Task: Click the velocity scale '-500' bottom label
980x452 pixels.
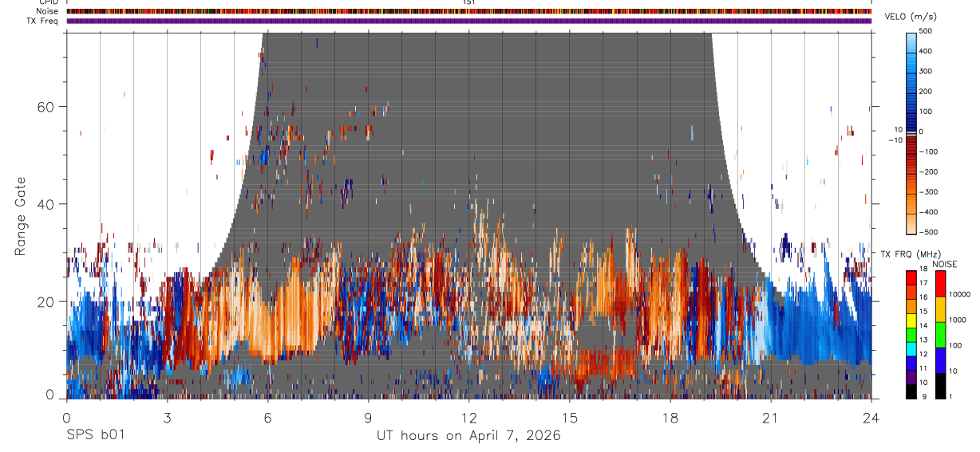Action: tap(928, 232)
